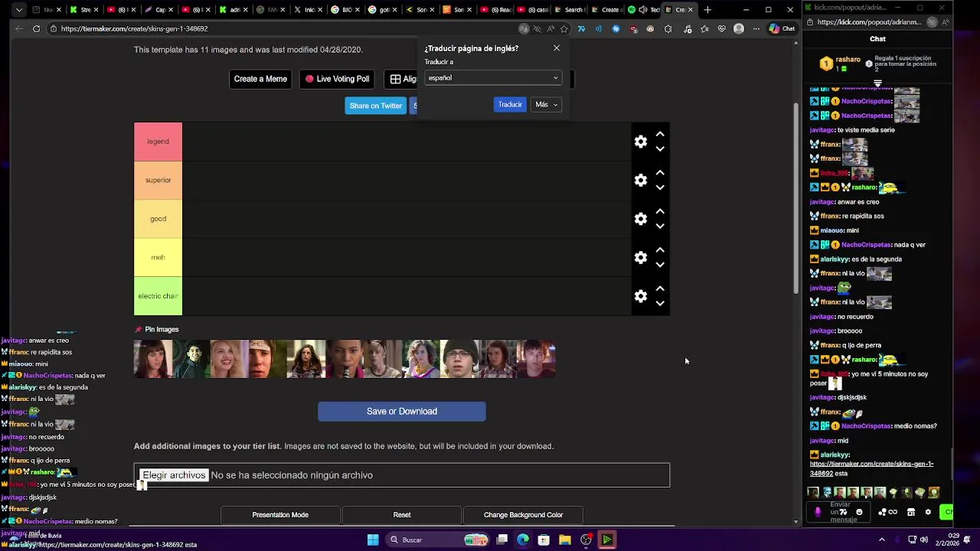This screenshot has height=551, width=980.
Task: Click Elegir archivos file chooser
Action: coord(174,475)
